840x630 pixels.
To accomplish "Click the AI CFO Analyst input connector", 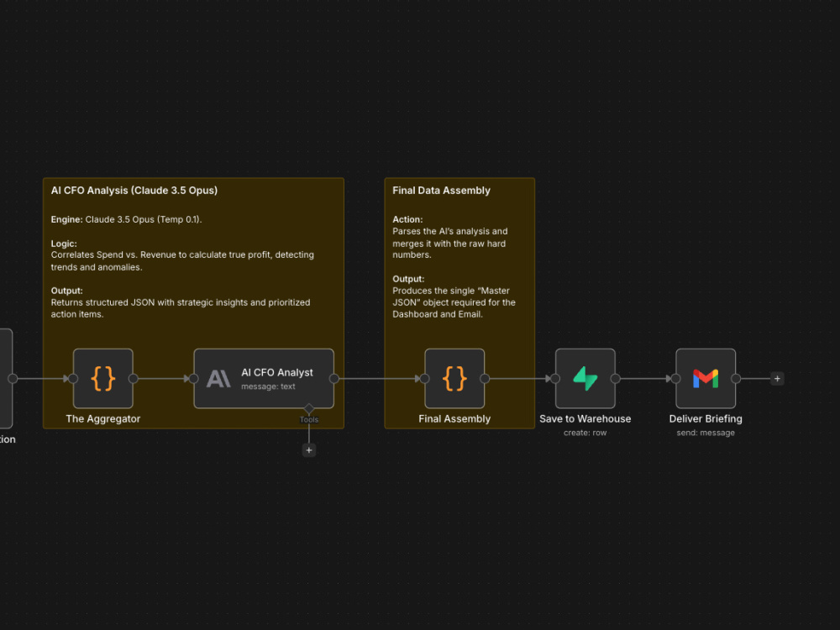I will tap(194, 379).
